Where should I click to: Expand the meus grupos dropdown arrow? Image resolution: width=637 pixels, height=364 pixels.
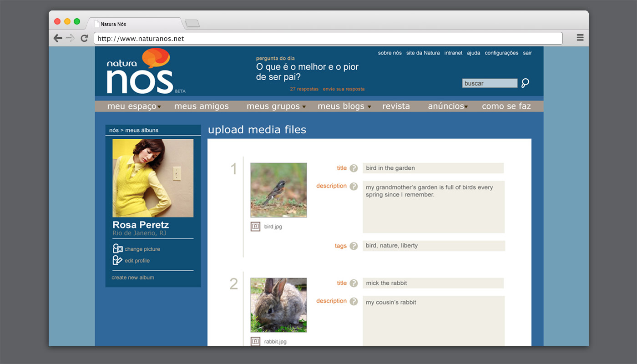coord(303,107)
